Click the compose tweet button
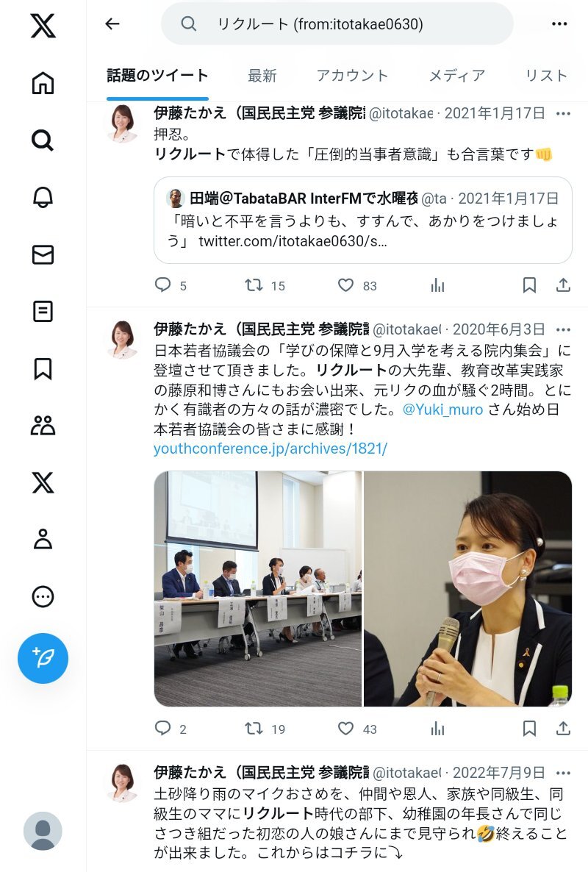The image size is (588, 872). (43, 658)
